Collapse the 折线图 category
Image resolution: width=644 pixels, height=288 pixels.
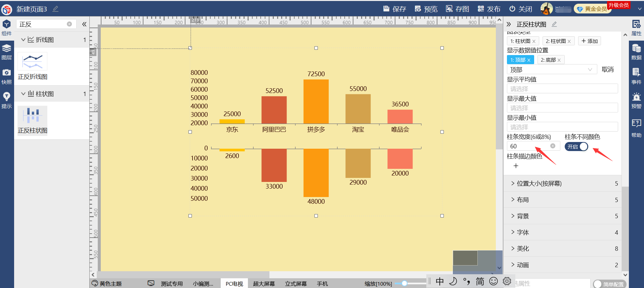(x=23, y=40)
